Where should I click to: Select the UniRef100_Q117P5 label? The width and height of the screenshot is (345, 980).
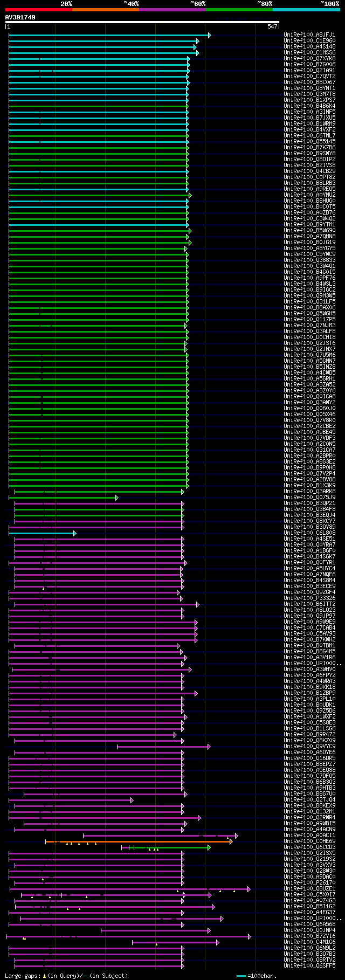pos(309,319)
